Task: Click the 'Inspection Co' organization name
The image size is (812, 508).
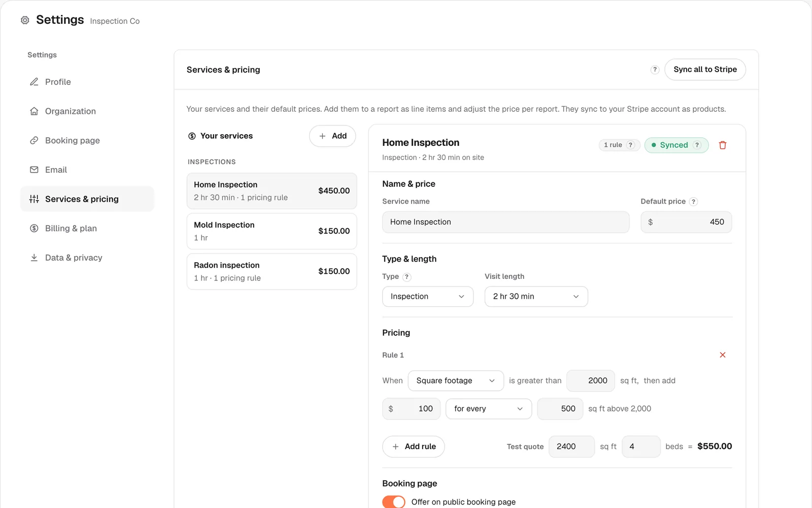Action: pos(115,21)
